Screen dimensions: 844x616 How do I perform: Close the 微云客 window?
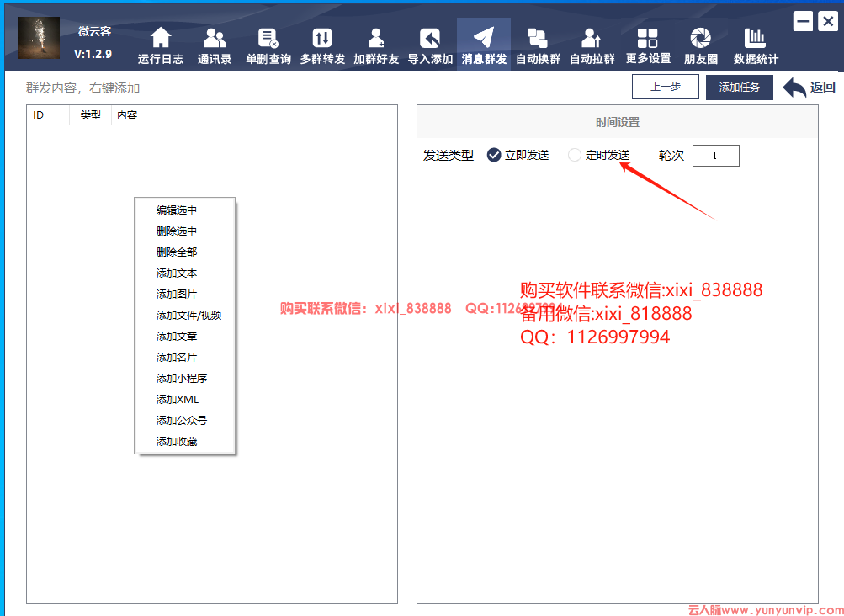coord(828,22)
